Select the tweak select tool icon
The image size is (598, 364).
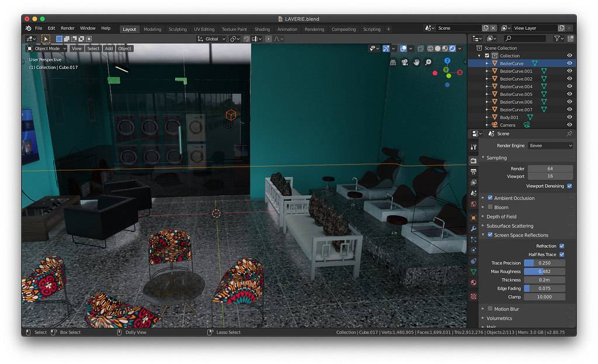click(46, 39)
